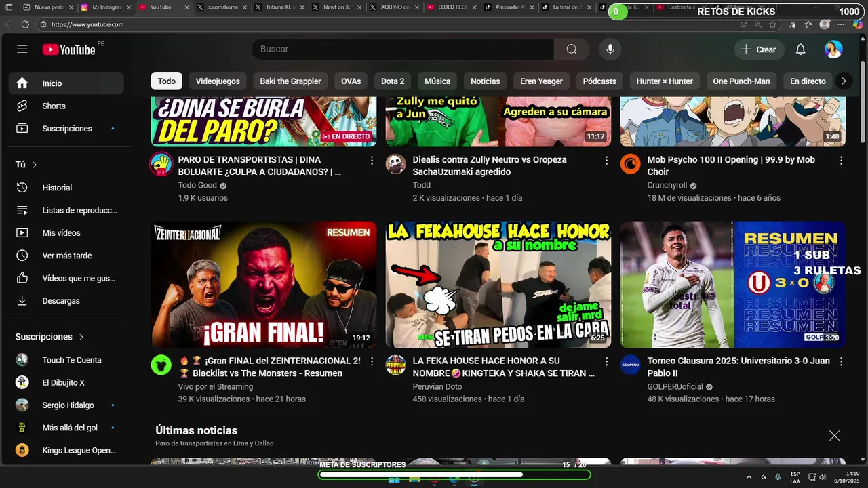
Task: Click the Buscar search field
Action: pyautogui.click(x=403, y=49)
